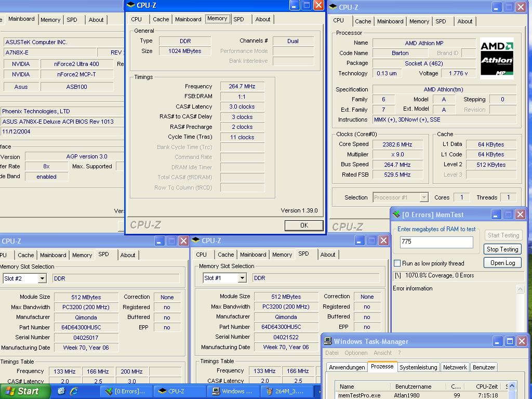This screenshot has height=399, width=532.
Task: Click Open Log in MemTest
Action: click(x=502, y=262)
